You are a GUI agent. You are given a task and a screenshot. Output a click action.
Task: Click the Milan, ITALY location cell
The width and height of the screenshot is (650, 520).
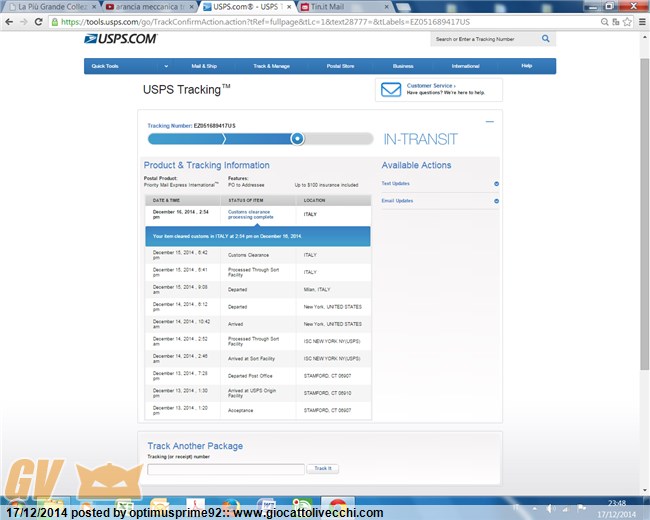(317, 289)
